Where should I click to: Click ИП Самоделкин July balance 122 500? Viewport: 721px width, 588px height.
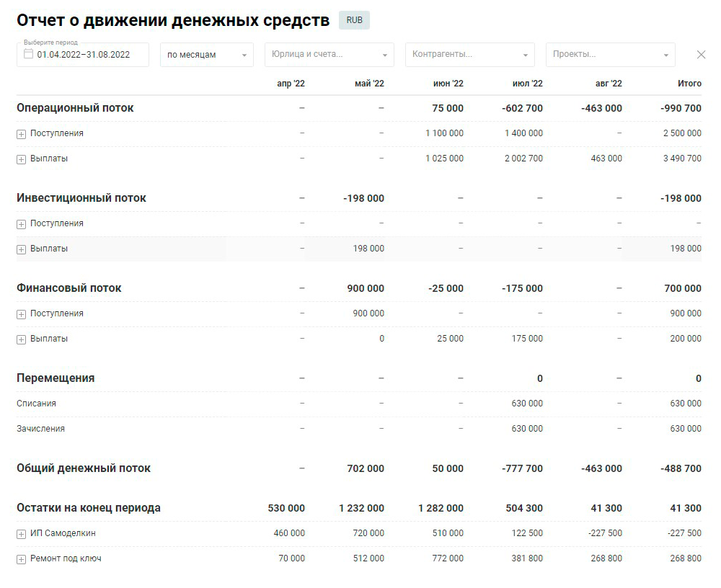point(527,533)
